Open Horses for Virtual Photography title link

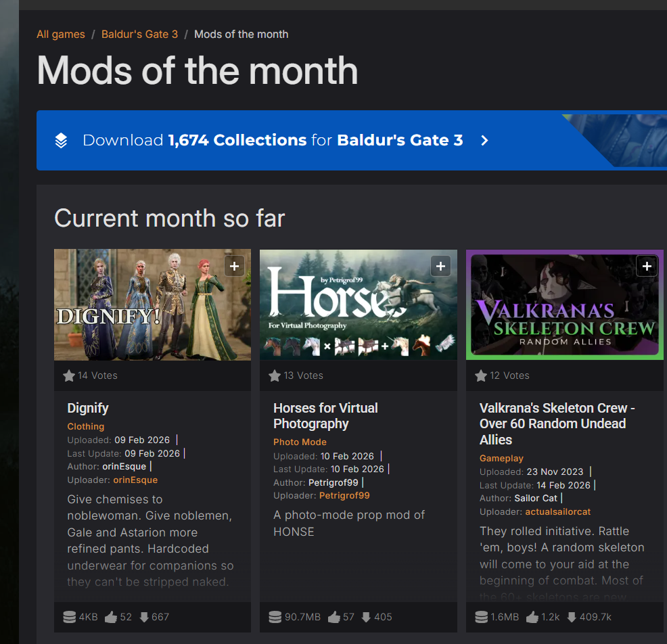[x=325, y=416]
